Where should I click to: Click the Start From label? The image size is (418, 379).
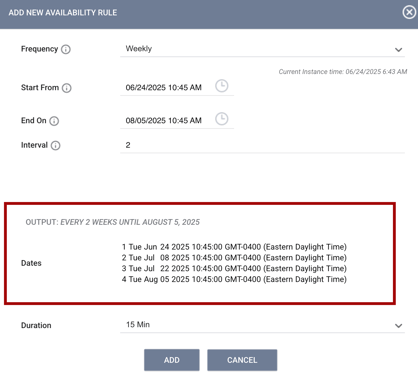[x=40, y=88]
